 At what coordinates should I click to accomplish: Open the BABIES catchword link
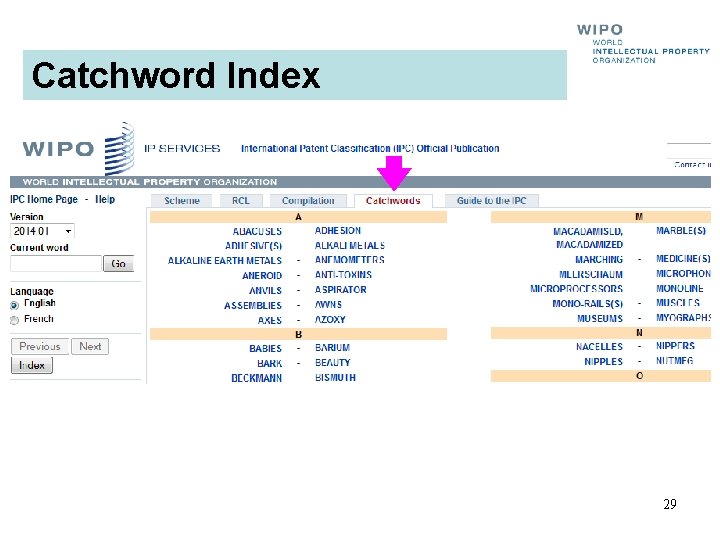click(x=265, y=349)
